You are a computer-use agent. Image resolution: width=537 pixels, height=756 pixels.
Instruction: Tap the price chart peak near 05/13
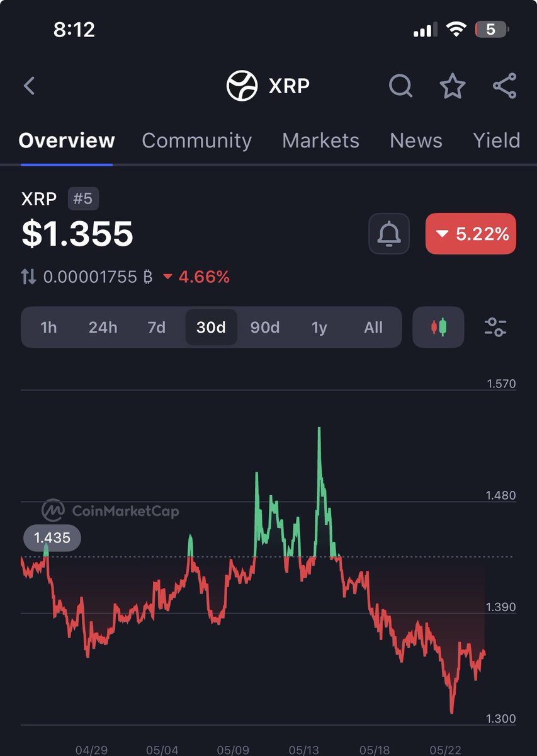pyautogui.click(x=319, y=428)
